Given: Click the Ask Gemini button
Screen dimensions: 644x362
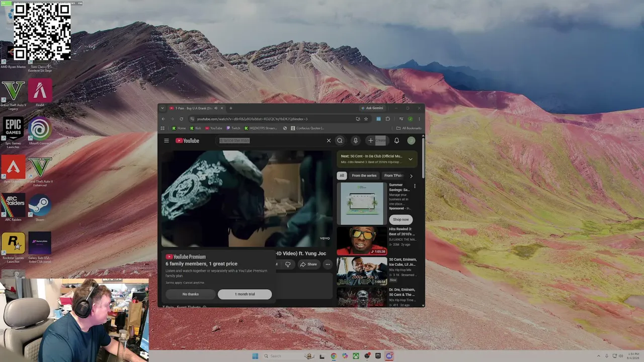Looking at the screenshot, I should coord(372,108).
